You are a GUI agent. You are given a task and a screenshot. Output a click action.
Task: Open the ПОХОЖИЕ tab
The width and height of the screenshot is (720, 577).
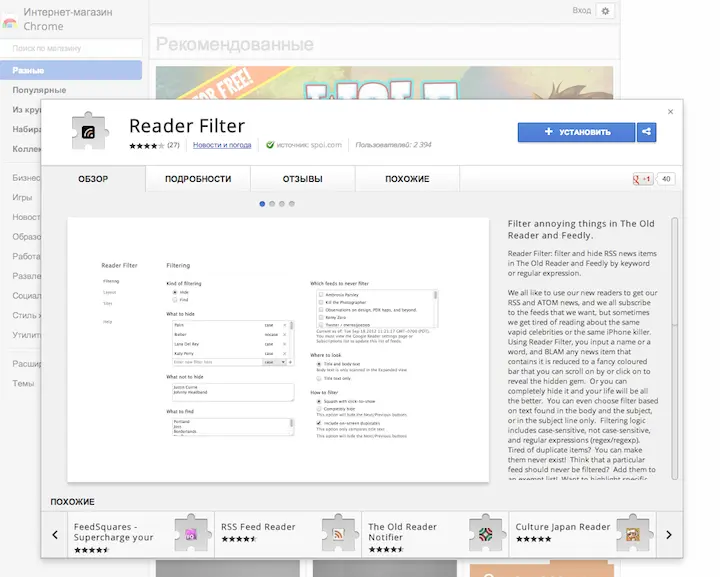pos(407,179)
